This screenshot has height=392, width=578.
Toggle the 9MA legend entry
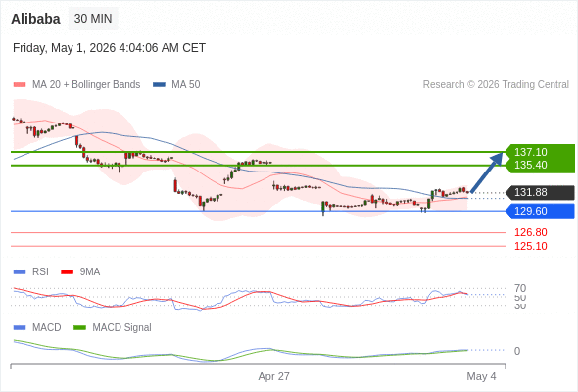click(80, 271)
